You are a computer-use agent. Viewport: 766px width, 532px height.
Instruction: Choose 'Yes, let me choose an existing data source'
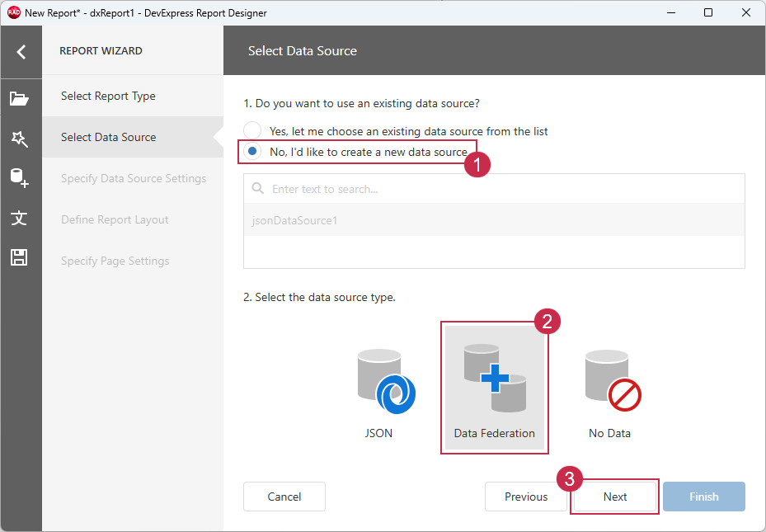click(396, 131)
